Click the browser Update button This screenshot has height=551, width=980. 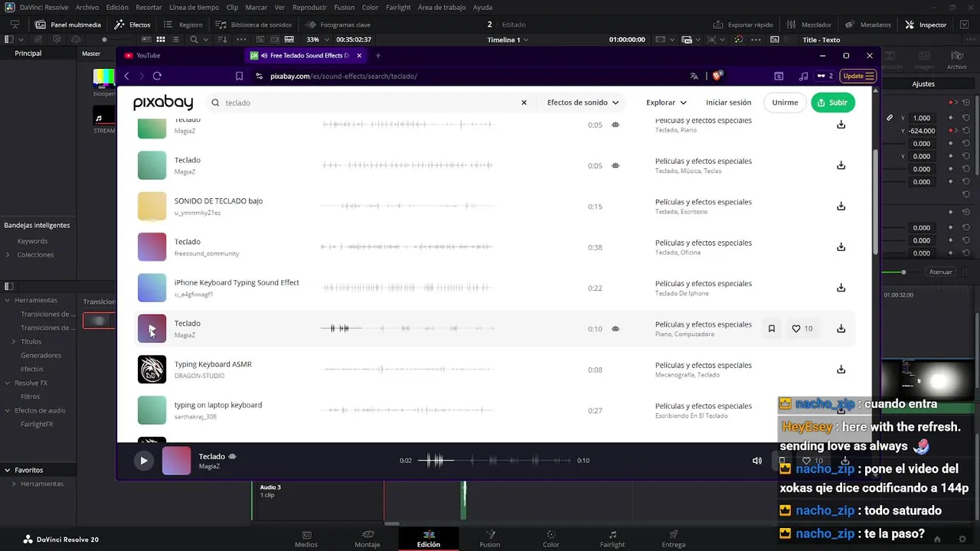[x=858, y=76]
